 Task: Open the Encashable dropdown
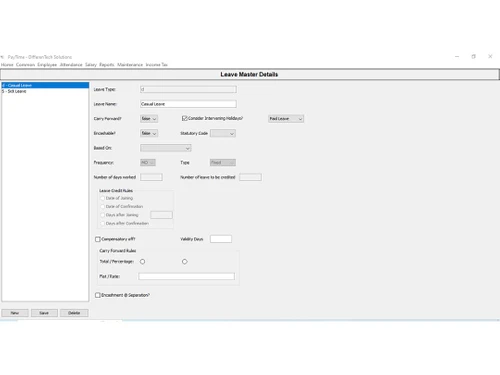point(149,133)
